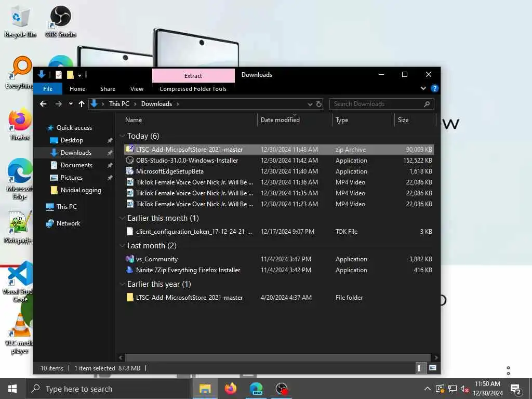532x399 pixels.
Task: Select Pictures in navigation pane
Action: pos(72,178)
